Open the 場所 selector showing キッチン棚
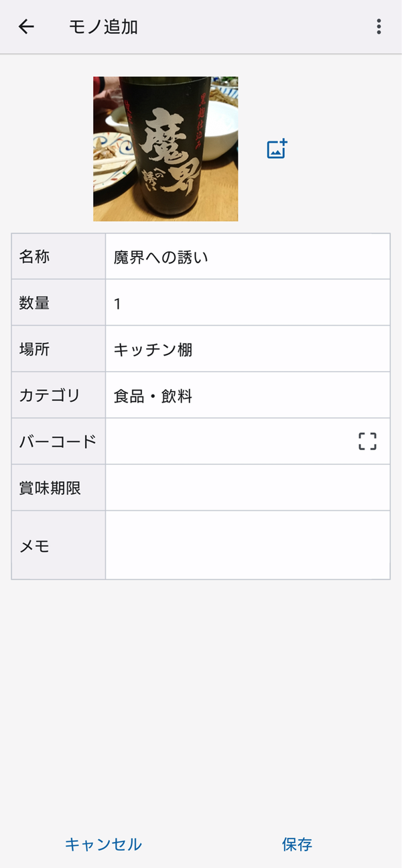The image size is (402, 868). click(247, 349)
